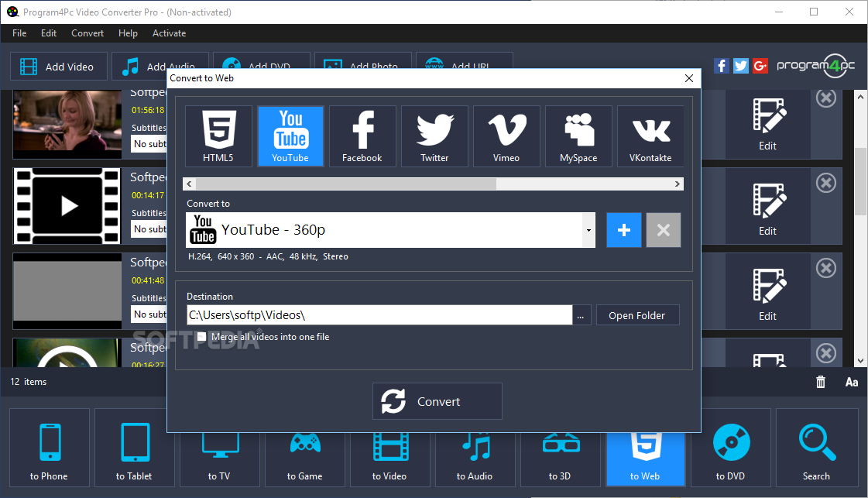Open the File menu
Viewport: 868px width, 498px height.
(19, 33)
